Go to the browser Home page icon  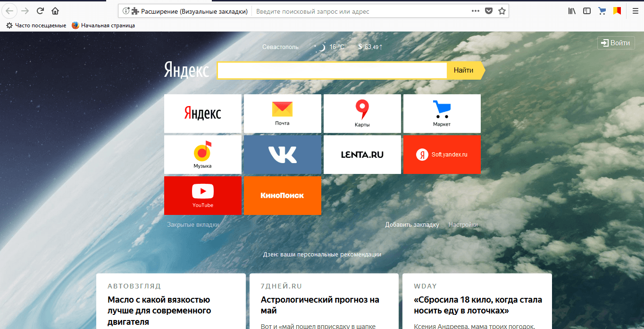click(x=55, y=11)
